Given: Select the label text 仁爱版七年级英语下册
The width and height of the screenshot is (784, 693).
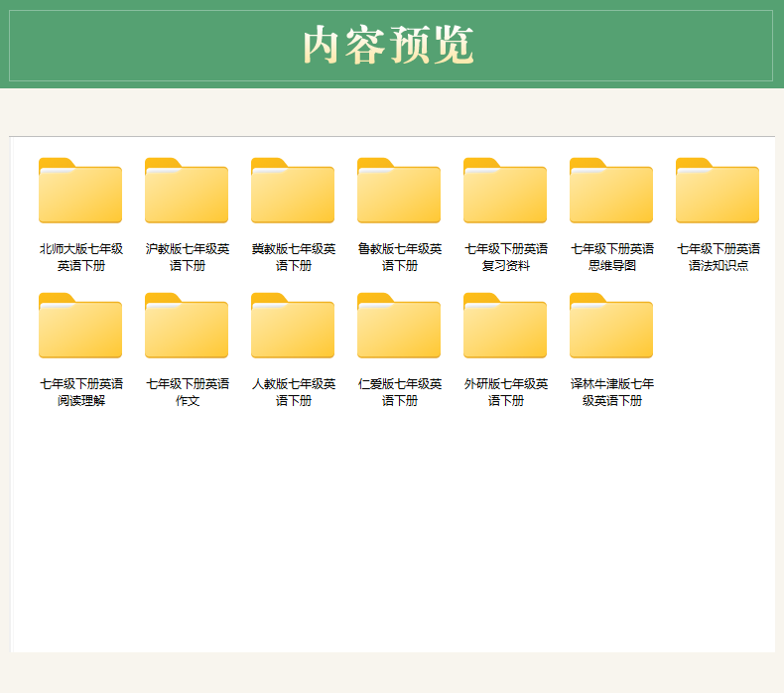Looking at the screenshot, I should 400,392.
